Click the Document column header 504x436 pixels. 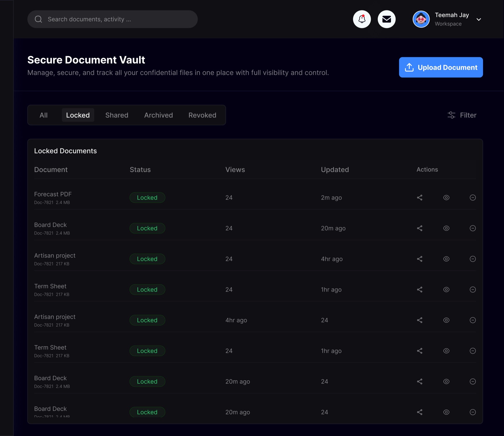(x=51, y=170)
